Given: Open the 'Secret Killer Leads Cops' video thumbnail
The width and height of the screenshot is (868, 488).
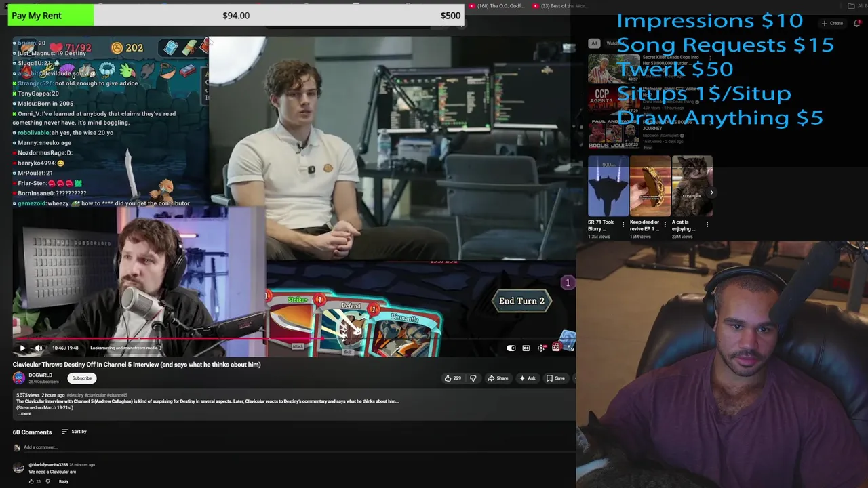Looking at the screenshot, I should click(612, 68).
